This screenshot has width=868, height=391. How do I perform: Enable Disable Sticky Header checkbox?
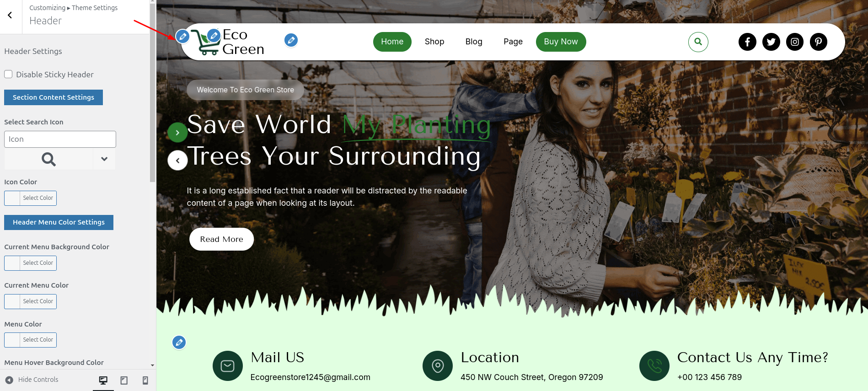pyautogui.click(x=8, y=74)
